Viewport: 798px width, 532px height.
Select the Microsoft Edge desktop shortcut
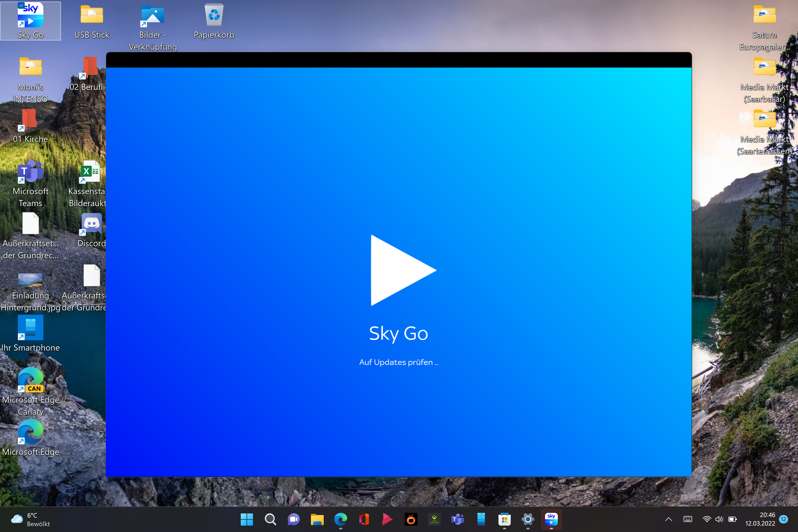(x=31, y=438)
